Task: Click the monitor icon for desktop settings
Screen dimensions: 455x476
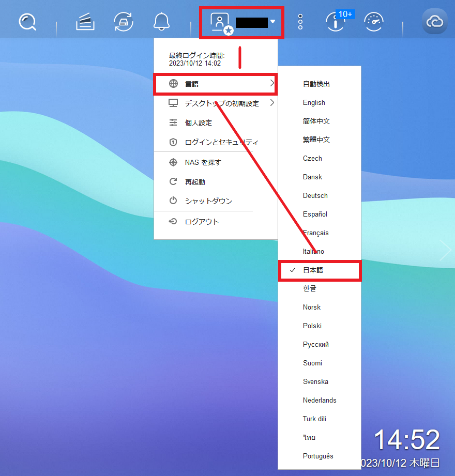Action: click(x=173, y=103)
